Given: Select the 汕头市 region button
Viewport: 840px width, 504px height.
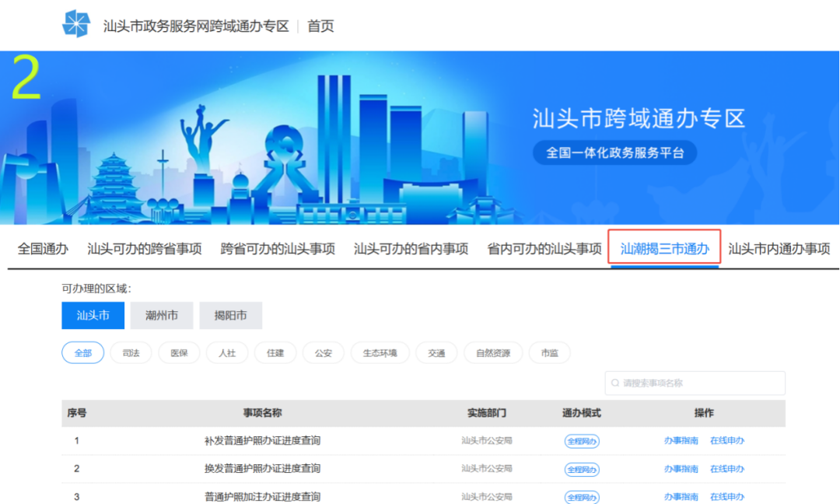Looking at the screenshot, I should pos(93,316).
